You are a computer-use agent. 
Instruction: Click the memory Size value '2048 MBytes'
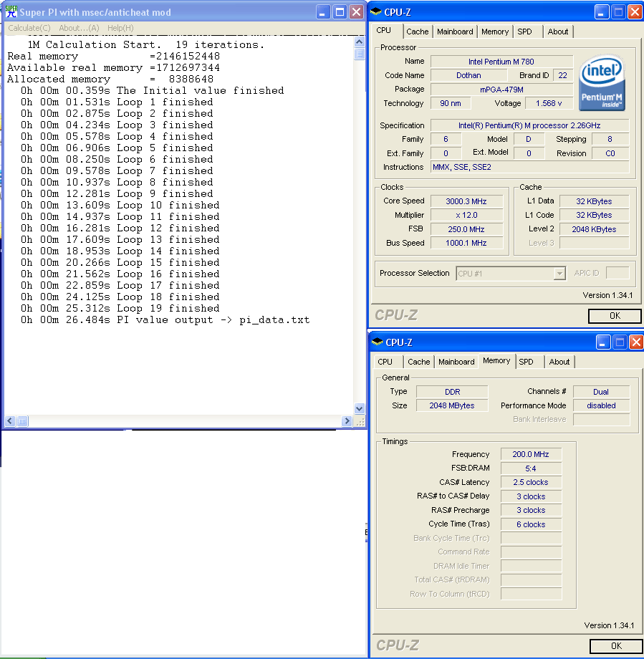[x=452, y=405]
